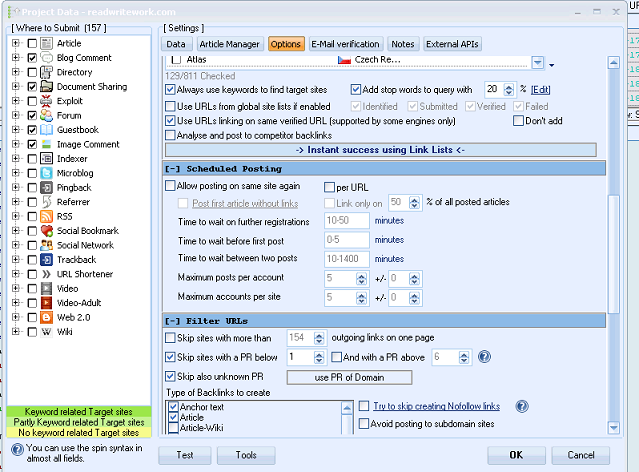Click Instant success using Link Lists button
Screen dimensions: 639x472
coord(381,150)
